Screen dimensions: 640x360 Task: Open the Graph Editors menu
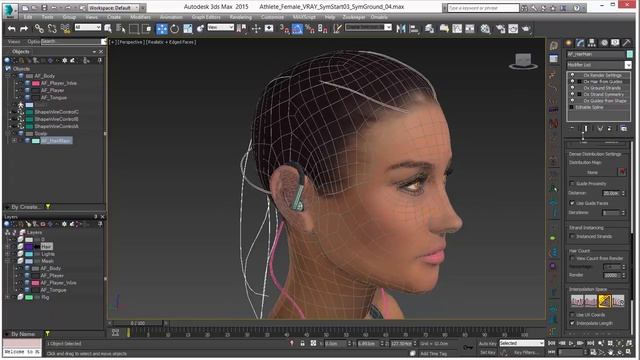(206, 17)
